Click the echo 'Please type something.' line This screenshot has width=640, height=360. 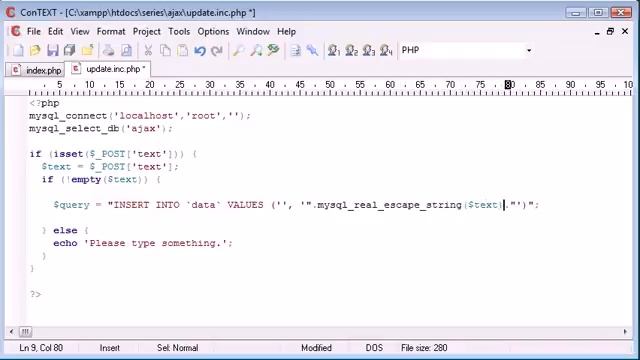point(143,243)
